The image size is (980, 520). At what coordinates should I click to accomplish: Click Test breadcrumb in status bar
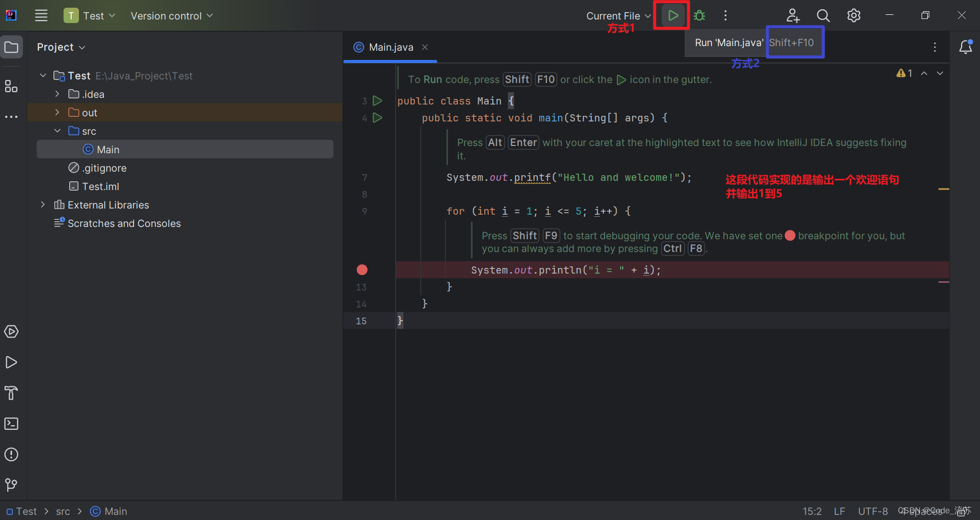(x=22, y=511)
